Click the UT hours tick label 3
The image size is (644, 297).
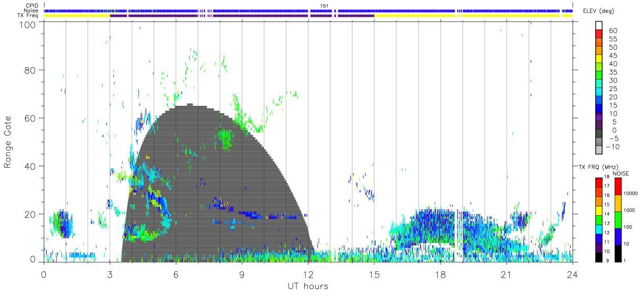[x=110, y=274]
